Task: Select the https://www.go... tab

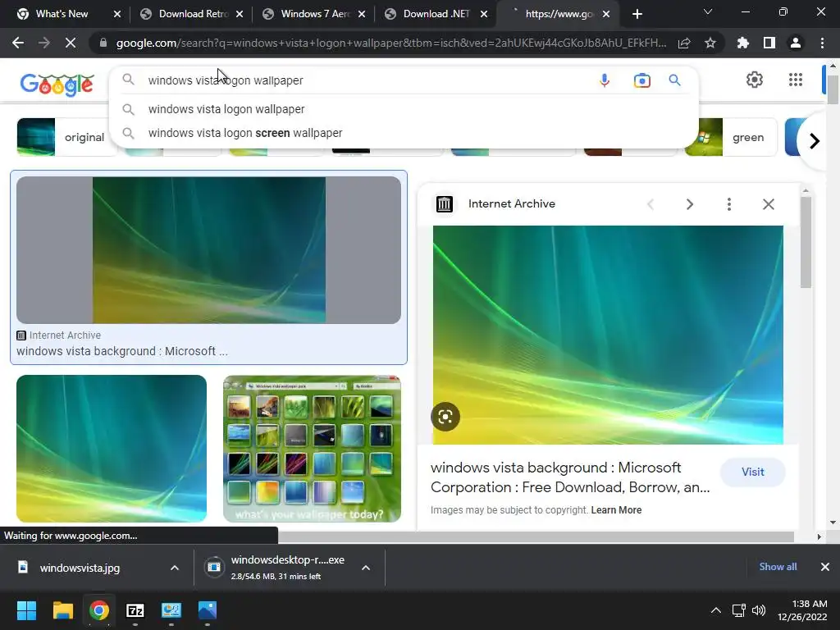Action: [559, 14]
